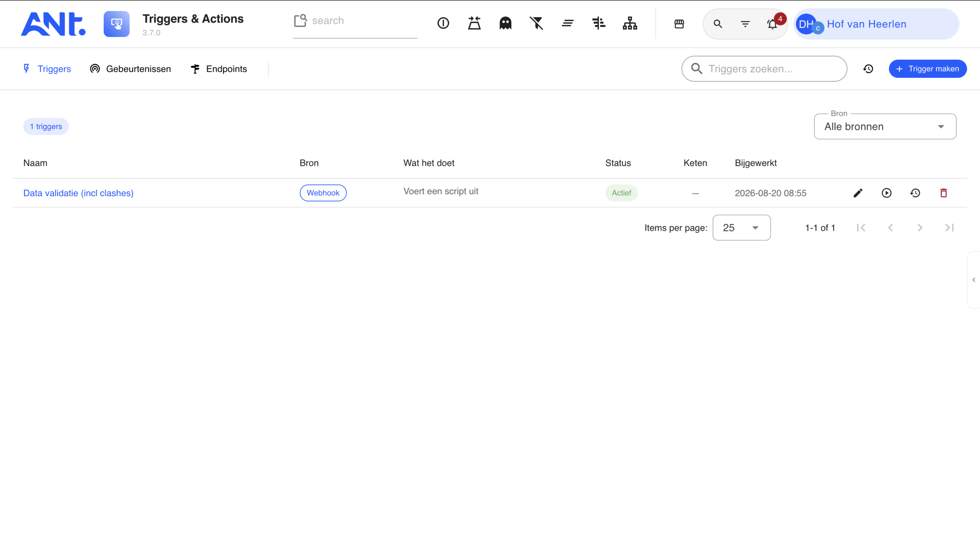Open the Bron Alle bronnen dropdown
The image size is (980, 559).
tap(885, 126)
